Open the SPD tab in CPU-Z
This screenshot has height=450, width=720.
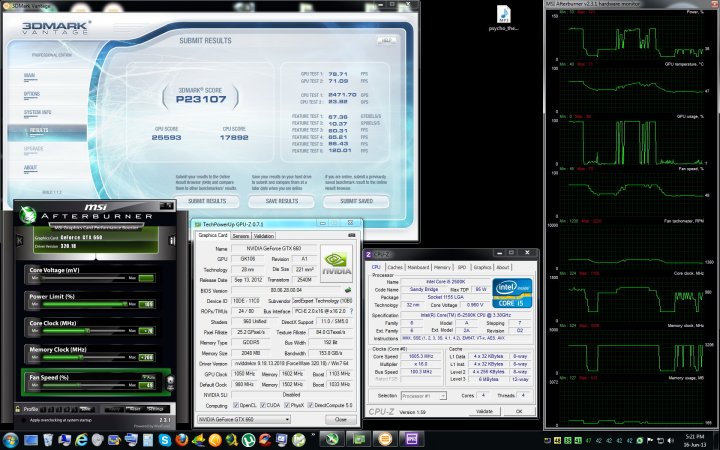(x=462, y=267)
